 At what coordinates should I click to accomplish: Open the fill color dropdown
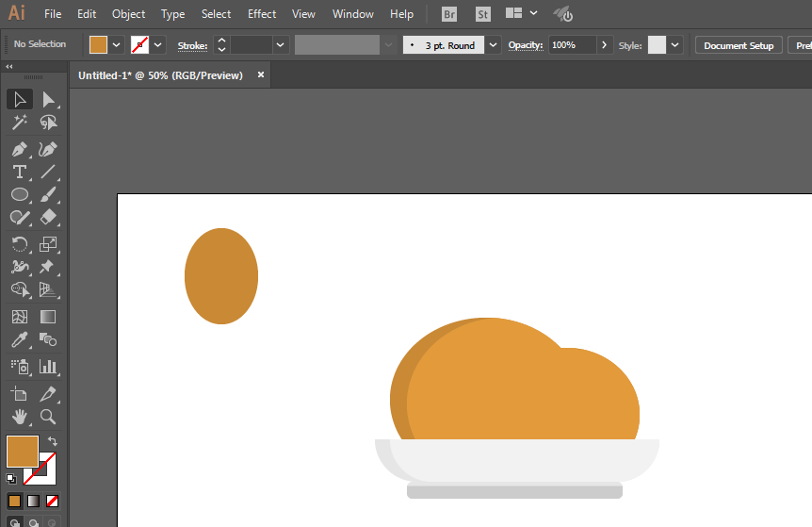tap(117, 45)
